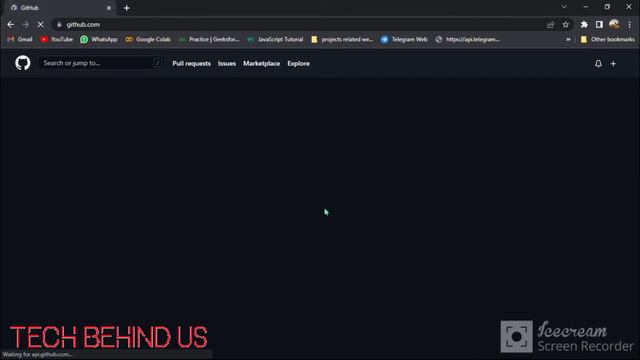Go to GitHub Marketplace
The height and width of the screenshot is (360, 640).
[x=262, y=64]
